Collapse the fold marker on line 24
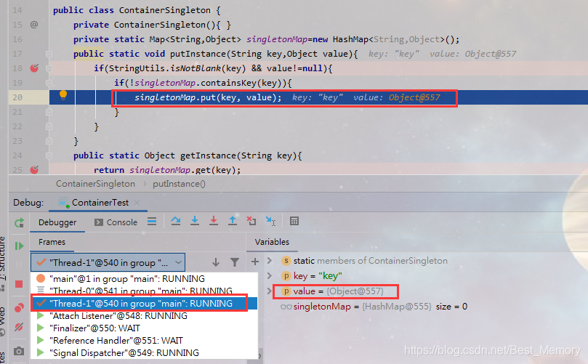Screen dimensions: 588x364 tap(49, 155)
